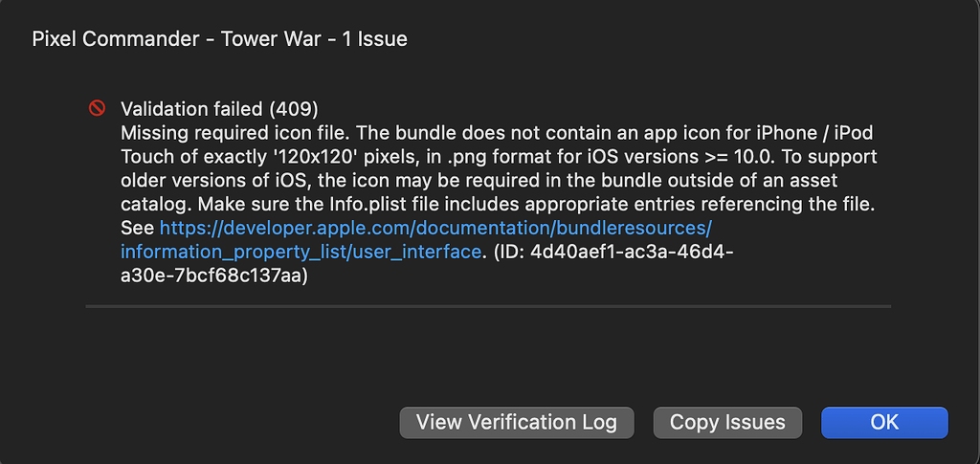Click the red validation error icon
This screenshot has width=980, height=464.
97,109
